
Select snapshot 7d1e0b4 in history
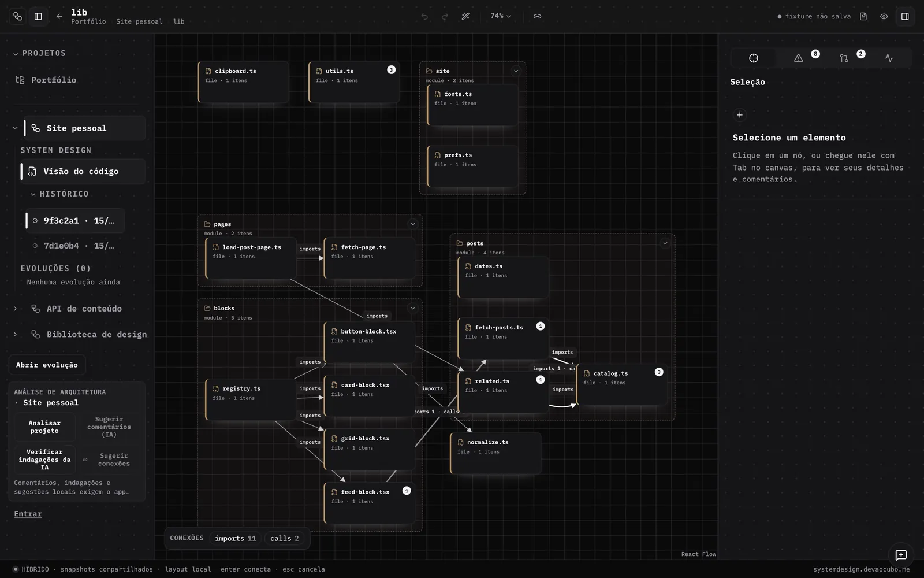(75, 246)
